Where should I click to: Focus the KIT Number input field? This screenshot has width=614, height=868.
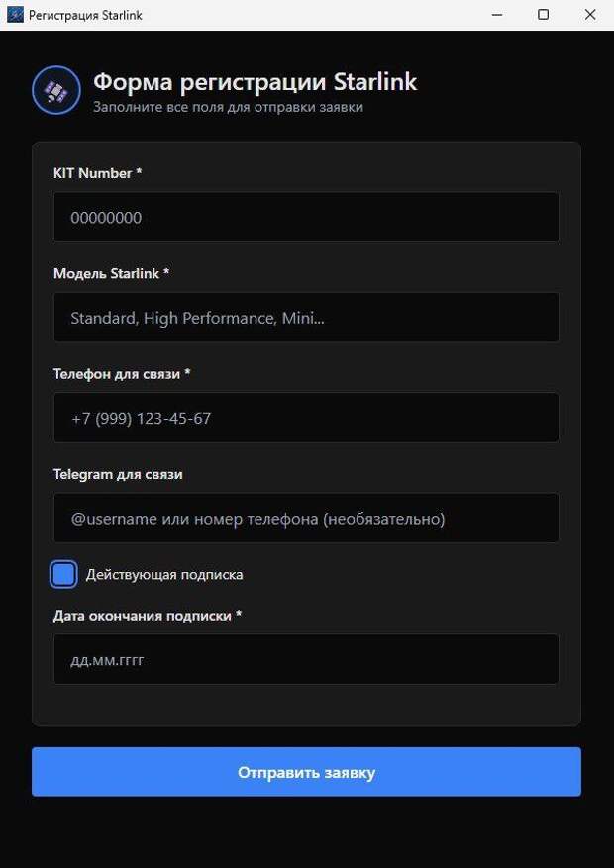coord(305,218)
